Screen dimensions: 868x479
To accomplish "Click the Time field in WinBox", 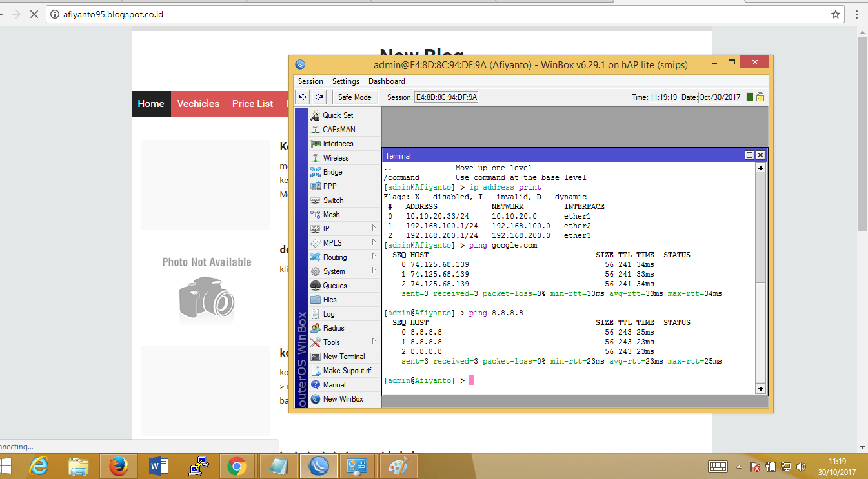I will [x=664, y=97].
